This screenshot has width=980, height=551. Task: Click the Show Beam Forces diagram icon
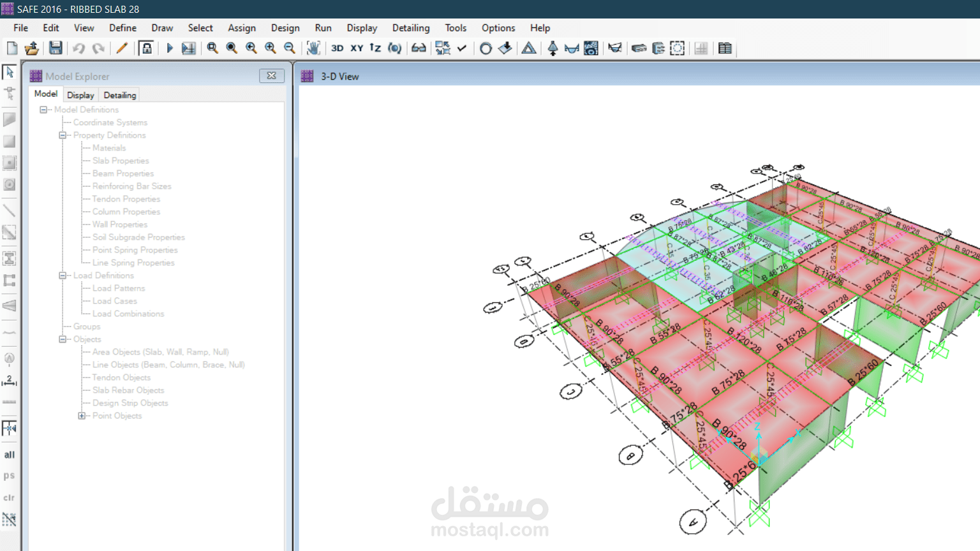572,48
